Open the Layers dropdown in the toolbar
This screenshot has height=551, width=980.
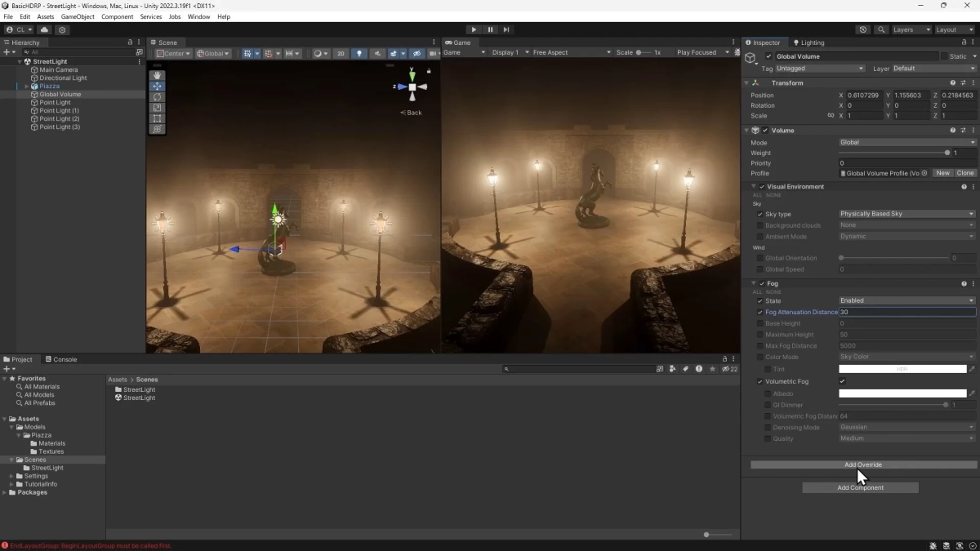[911, 29]
